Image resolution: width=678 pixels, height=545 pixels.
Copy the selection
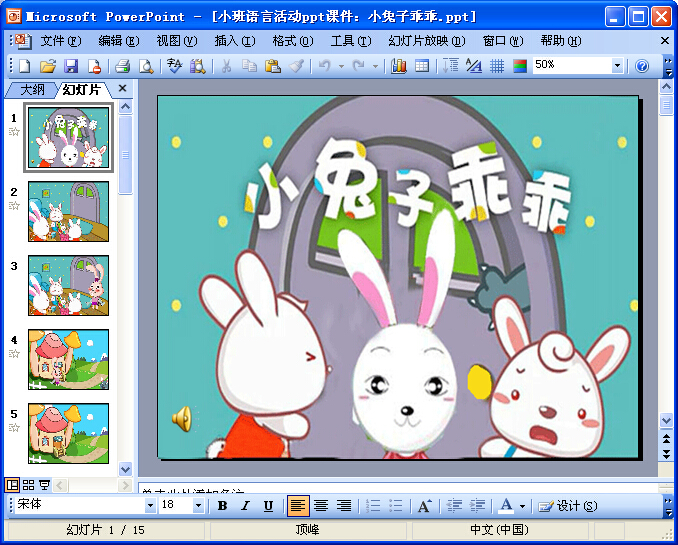click(x=249, y=66)
